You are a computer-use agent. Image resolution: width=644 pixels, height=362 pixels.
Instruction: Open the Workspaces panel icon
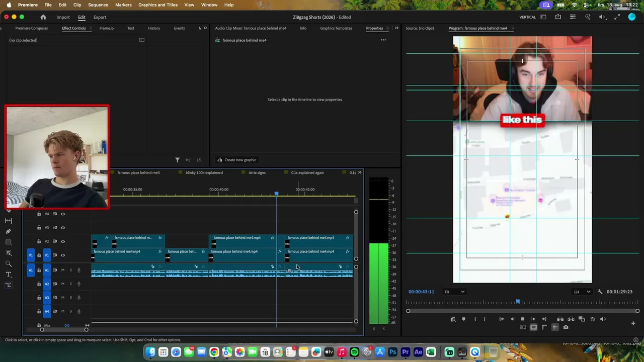543,17
